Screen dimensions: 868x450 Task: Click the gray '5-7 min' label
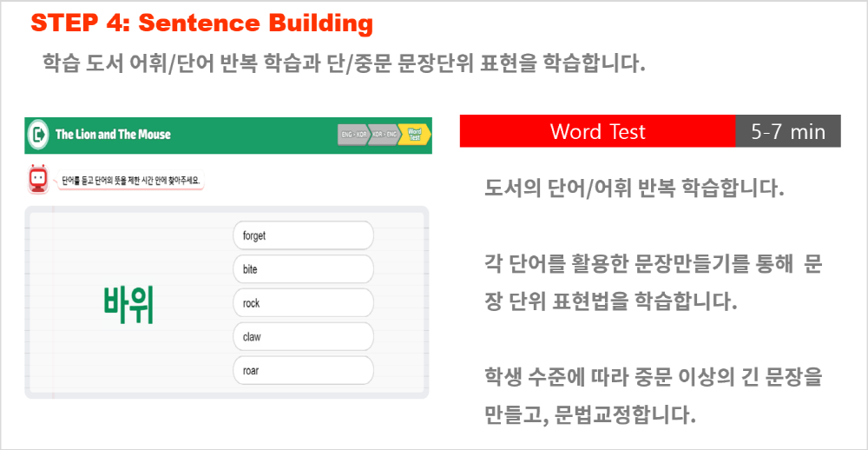[788, 131]
